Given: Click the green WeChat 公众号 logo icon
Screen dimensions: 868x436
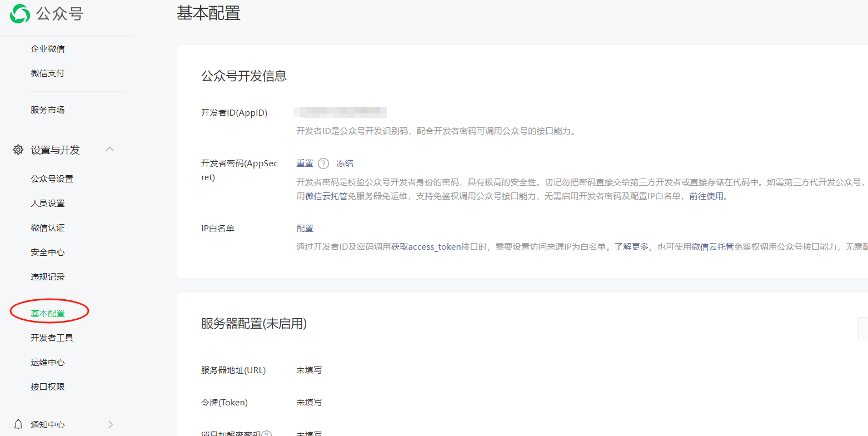Looking at the screenshot, I should (x=19, y=13).
